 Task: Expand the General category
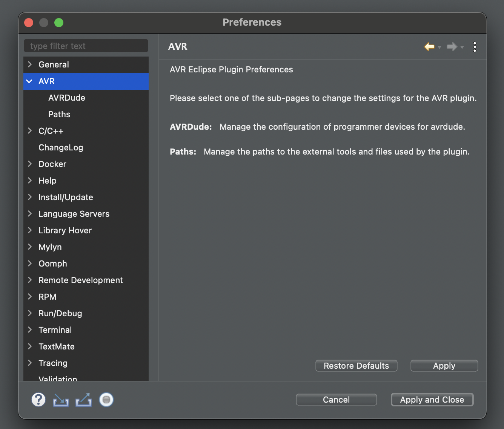pyautogui.click(x=30, y=64)
